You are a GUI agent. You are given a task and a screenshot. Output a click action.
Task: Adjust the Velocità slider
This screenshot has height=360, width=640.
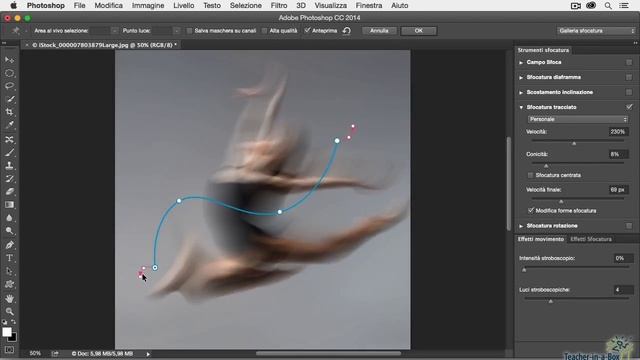(574, 143)
